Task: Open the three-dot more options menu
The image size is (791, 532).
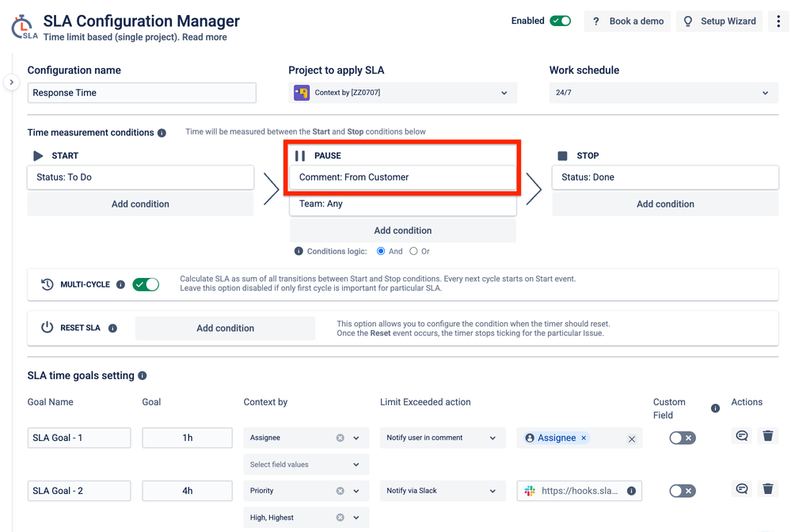Action: pos(778,21)
